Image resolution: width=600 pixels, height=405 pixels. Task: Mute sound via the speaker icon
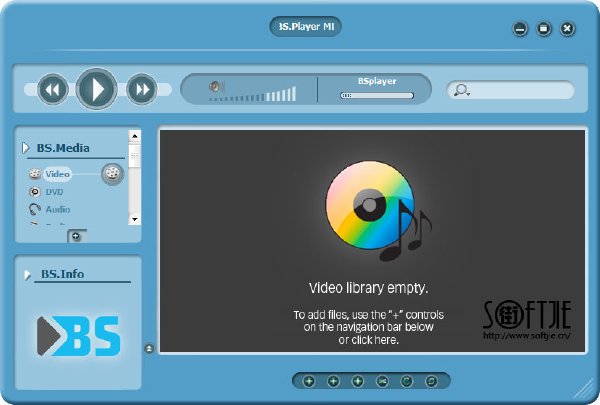point(216,87)
